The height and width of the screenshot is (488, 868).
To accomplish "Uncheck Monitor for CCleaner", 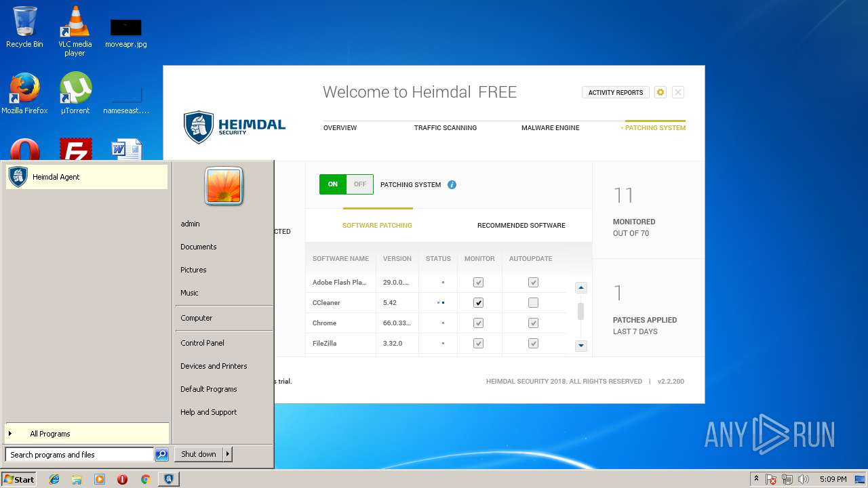I will point(478,302).
